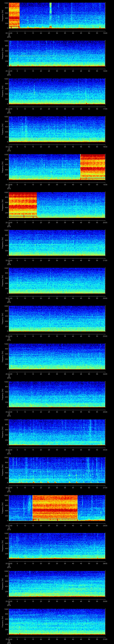
Task: Select the loud broadband burst at the start of the 20:14:00 panel
Action: click(x=14, y=16)
